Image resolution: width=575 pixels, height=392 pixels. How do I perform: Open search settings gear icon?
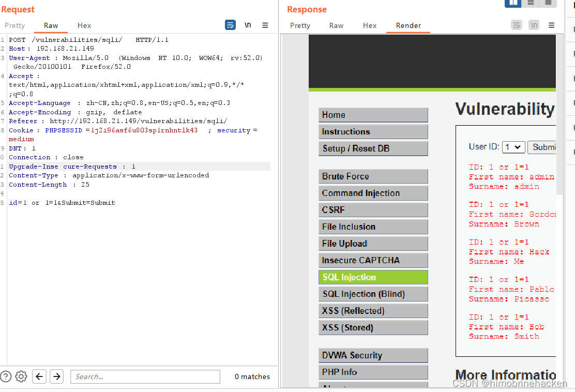tap(21, 376)
